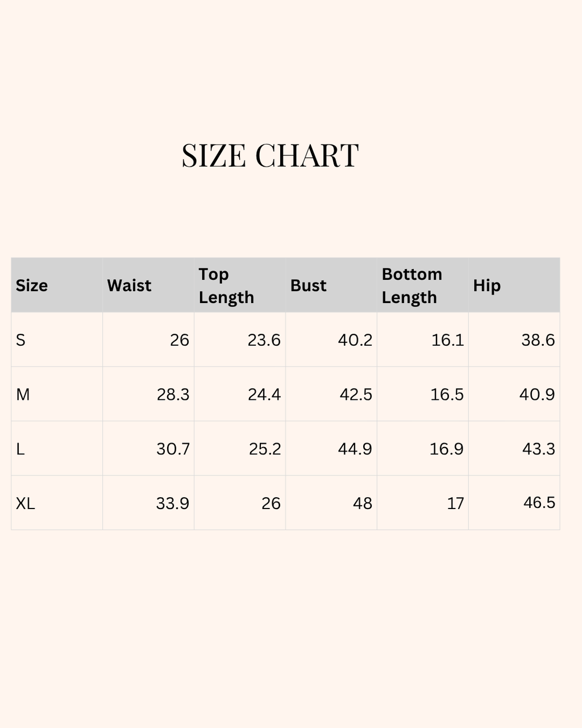This screenshot has height=728, width=582.
Task: Select the 46.5 hip value cell
Action: (539, 503)
